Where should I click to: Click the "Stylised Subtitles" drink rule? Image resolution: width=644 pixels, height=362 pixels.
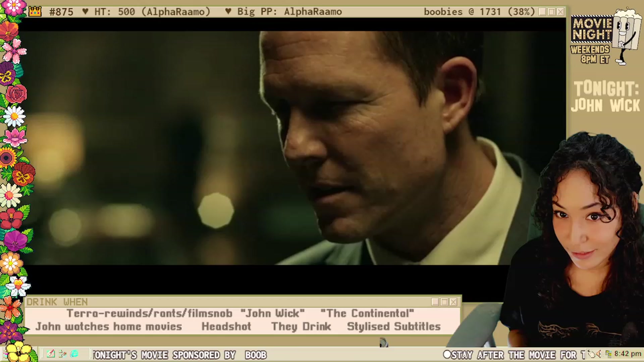(394, 326)
